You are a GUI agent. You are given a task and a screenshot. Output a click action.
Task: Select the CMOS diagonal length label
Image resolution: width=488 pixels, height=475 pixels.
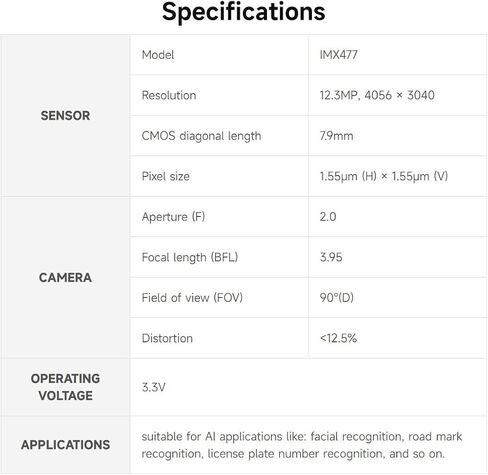[x=201, y=136]
